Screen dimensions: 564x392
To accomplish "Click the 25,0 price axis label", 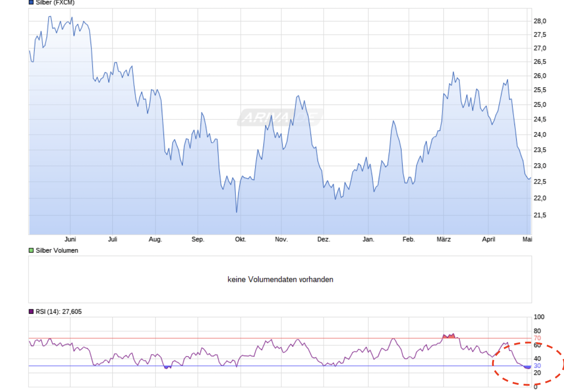I will 539,105.
